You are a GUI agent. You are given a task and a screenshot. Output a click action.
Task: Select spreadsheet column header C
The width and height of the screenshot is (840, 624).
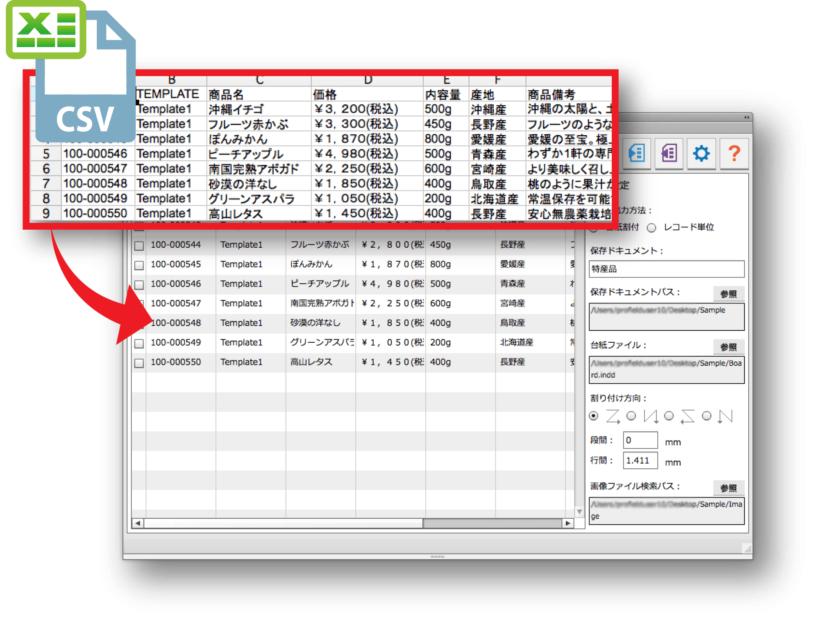click(x=259, y=81)
